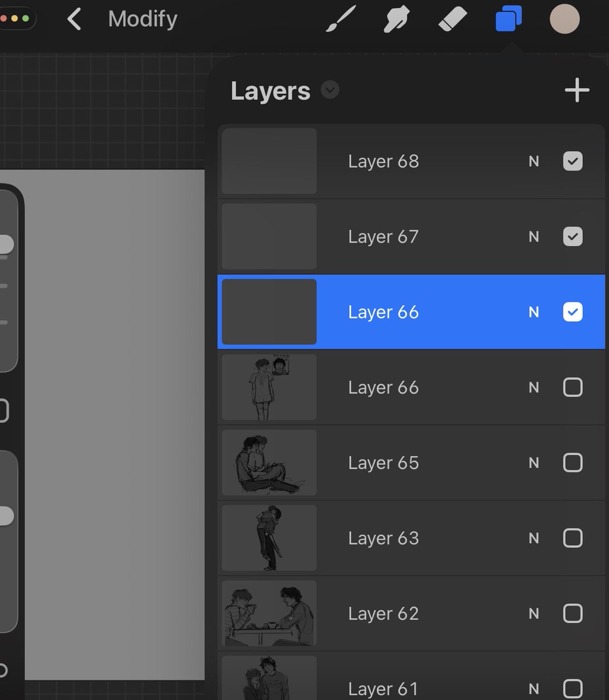Open blend mode N on Layer 68

[x=534, y=162]
